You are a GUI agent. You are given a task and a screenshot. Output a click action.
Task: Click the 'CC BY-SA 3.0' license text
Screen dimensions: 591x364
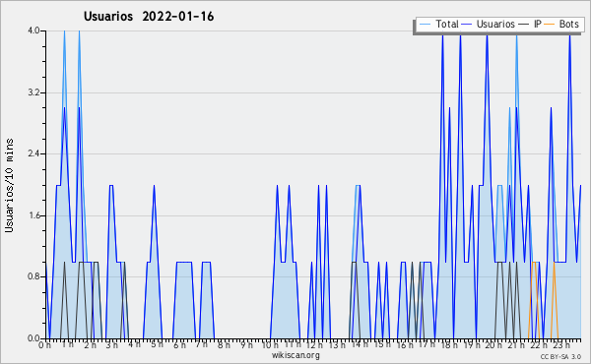560,357
